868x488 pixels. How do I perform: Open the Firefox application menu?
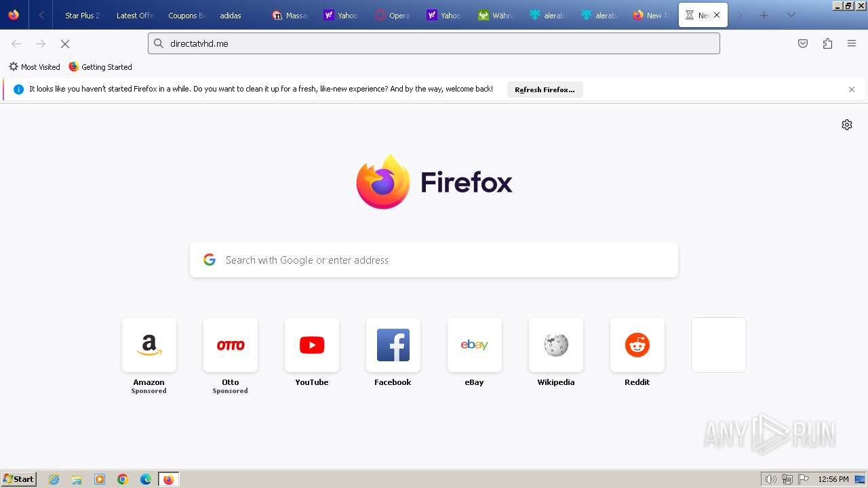[x=852, y=43]
